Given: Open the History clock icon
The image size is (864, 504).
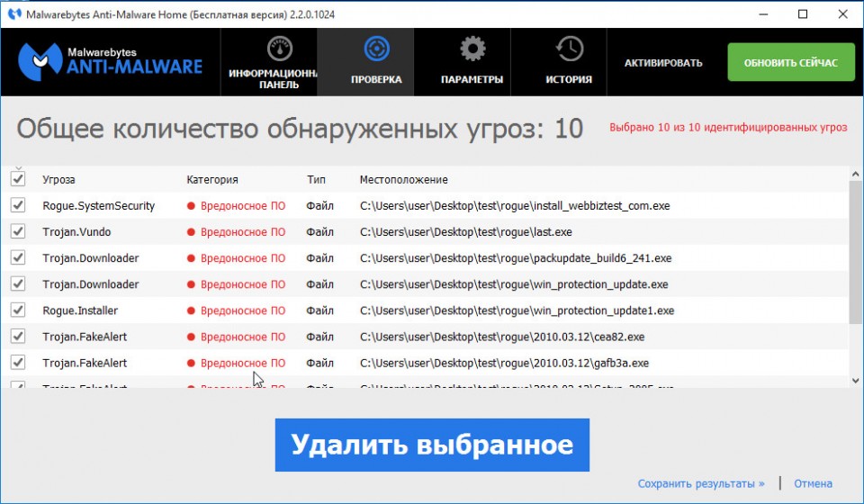Looking at the screenshot, I should point(569,49).
